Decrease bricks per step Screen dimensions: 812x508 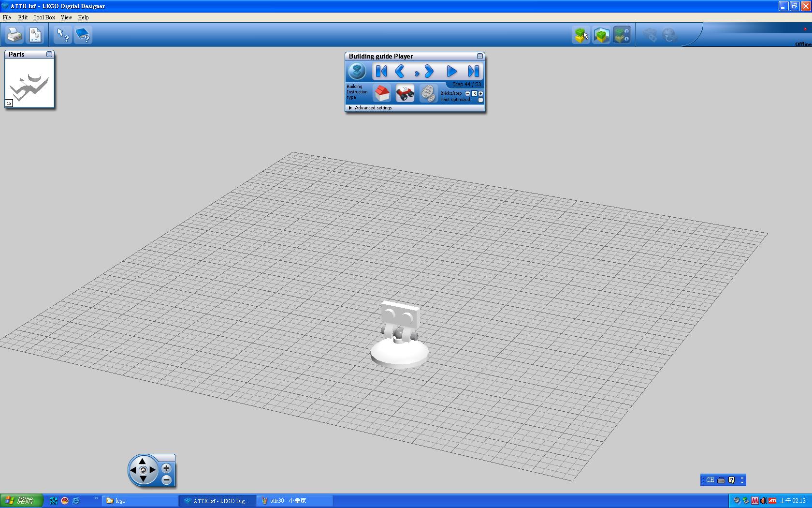click(x=467, y=93)
